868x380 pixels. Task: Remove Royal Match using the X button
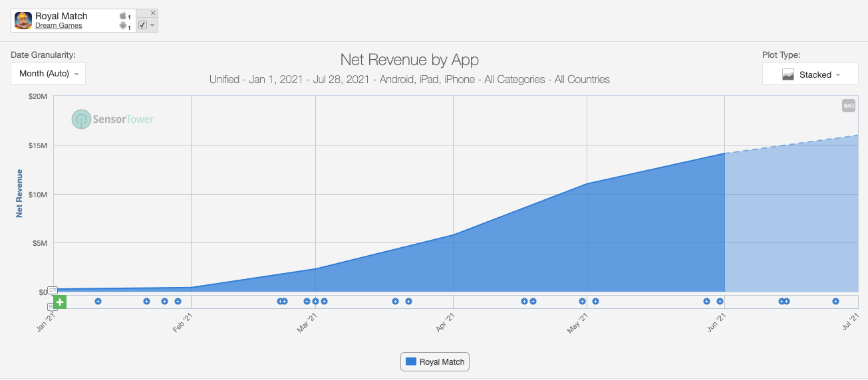tap(154, 13)
